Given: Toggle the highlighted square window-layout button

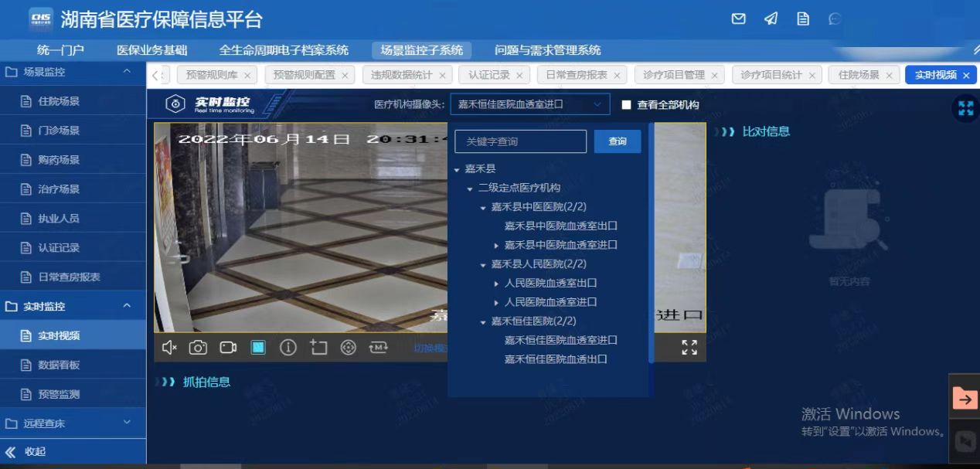Looking at the screenshot, I should (x=258, y=348).
